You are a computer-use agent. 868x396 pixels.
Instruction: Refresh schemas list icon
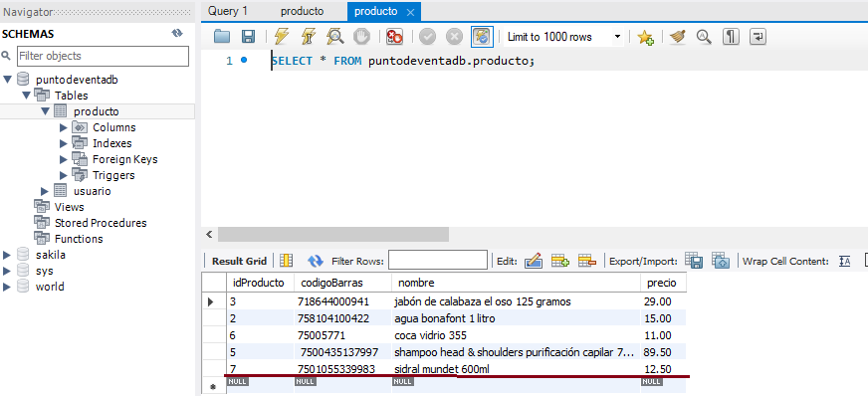[177, 33]
